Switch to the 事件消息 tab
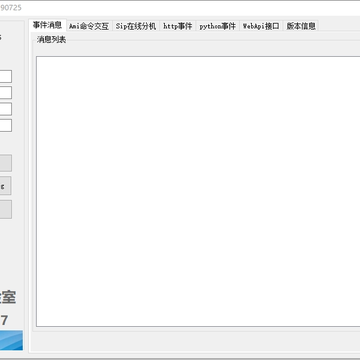Viewport: 360px width, 360px height. 47,25
